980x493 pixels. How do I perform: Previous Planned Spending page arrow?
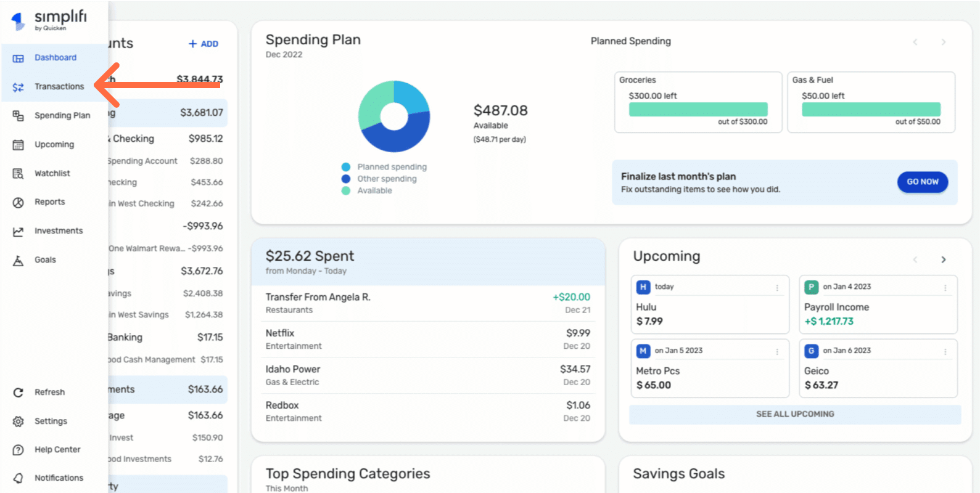click(x=915, y=42)
